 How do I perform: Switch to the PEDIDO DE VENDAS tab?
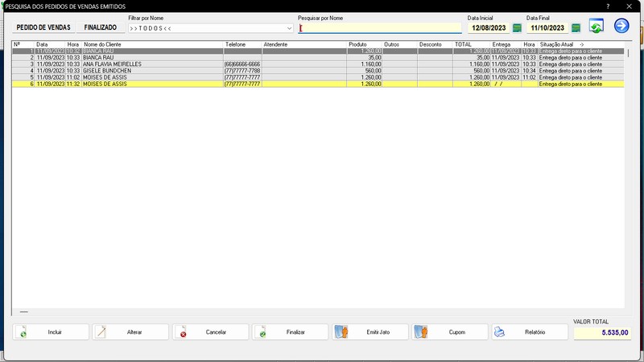pyautogui.click(x=45, y=27)
